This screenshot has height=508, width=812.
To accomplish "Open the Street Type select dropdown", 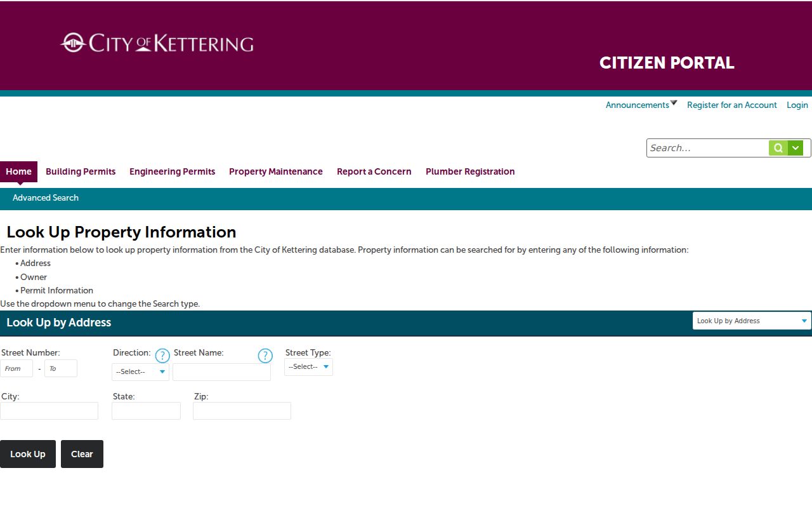I will (308, 366).
